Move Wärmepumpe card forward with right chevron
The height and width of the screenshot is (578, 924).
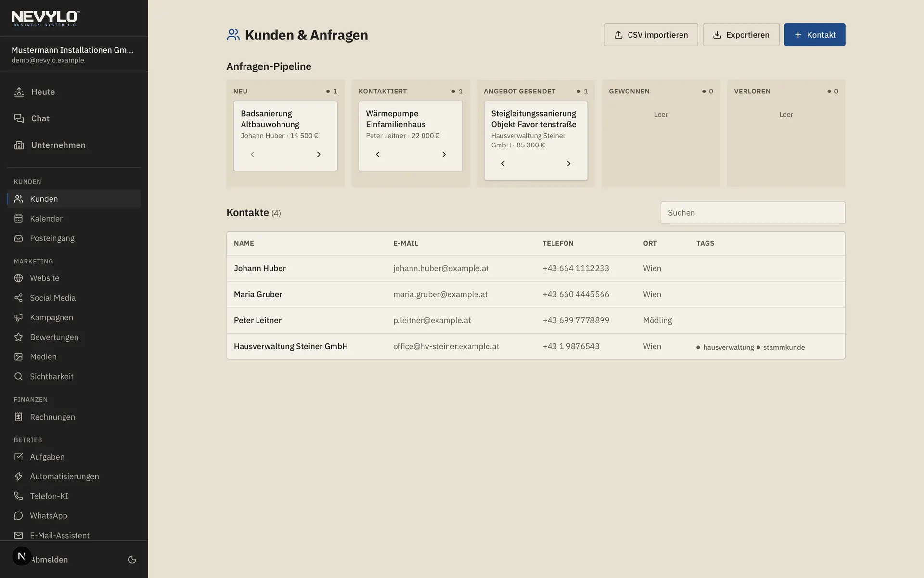point(444,154)
